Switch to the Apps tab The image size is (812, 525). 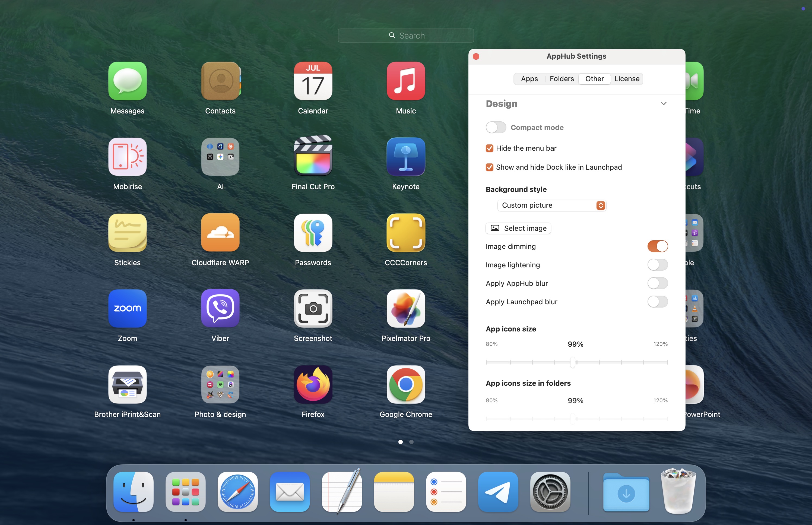click(x=529, y=79)
